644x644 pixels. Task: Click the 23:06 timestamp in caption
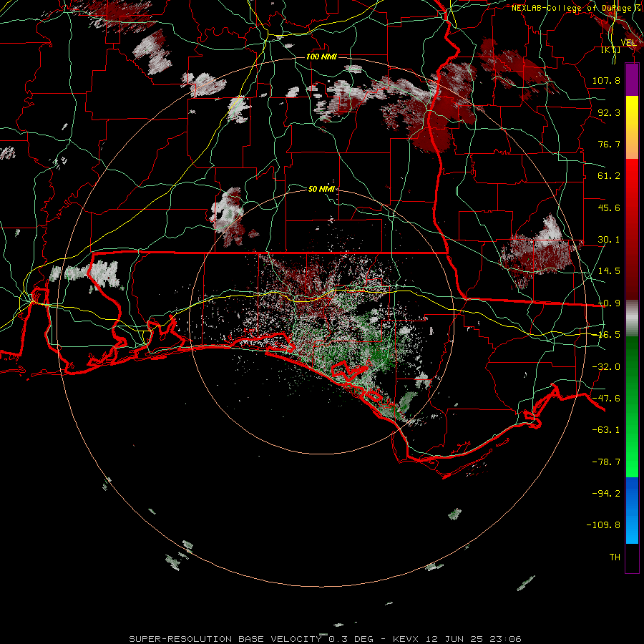(507, 639)
